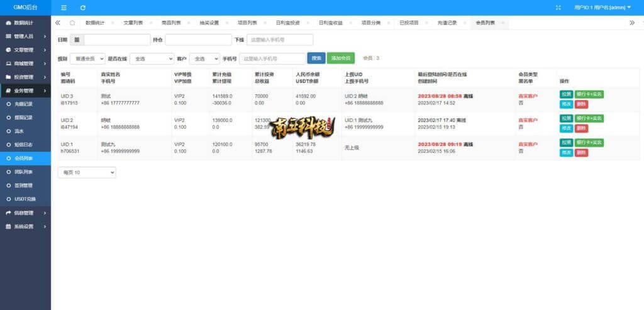Open the 级别 member level dropdown
This screenshot has height=310, width=644.
[87, 58]
